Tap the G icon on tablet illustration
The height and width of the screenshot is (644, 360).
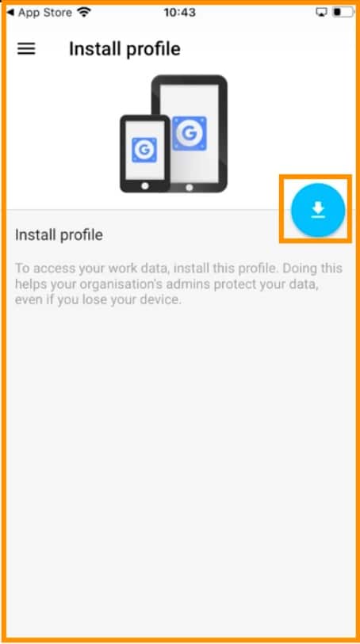pyautogui.click(x=189, y=134)
